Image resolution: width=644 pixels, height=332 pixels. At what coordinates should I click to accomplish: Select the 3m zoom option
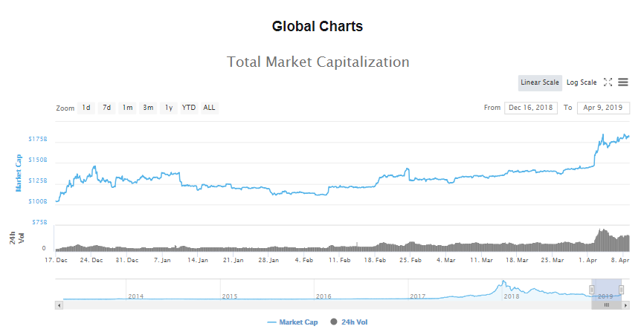click(x=148, y=108)
